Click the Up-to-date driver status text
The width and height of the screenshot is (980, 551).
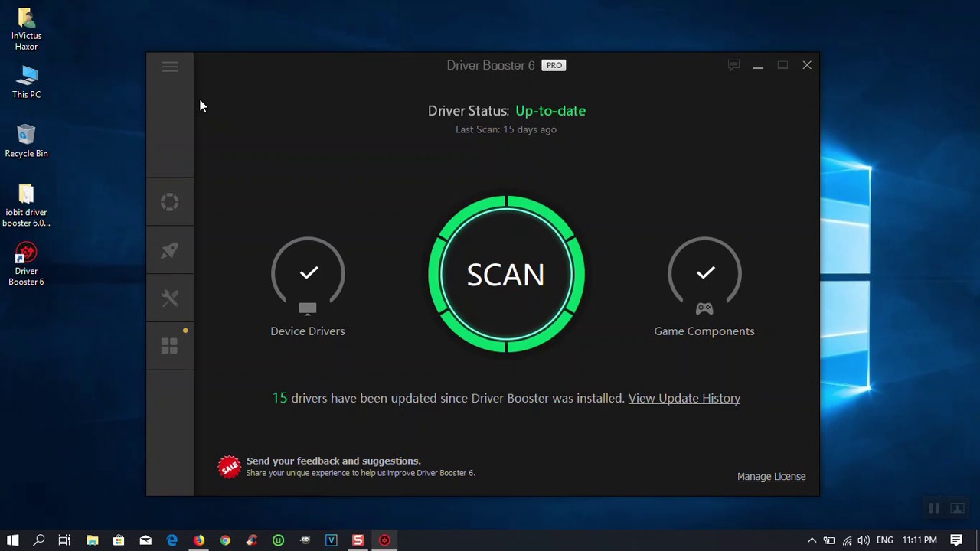(x=550, y=111)
